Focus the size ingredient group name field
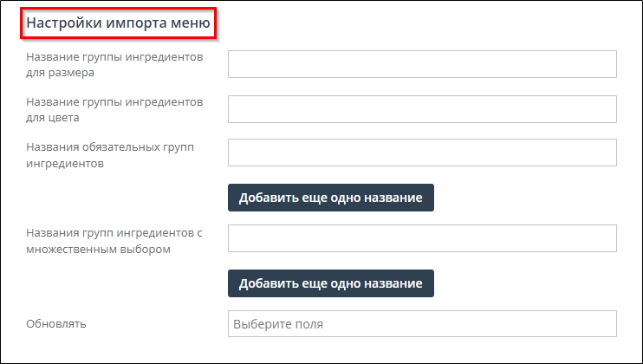 click(421, 64)
